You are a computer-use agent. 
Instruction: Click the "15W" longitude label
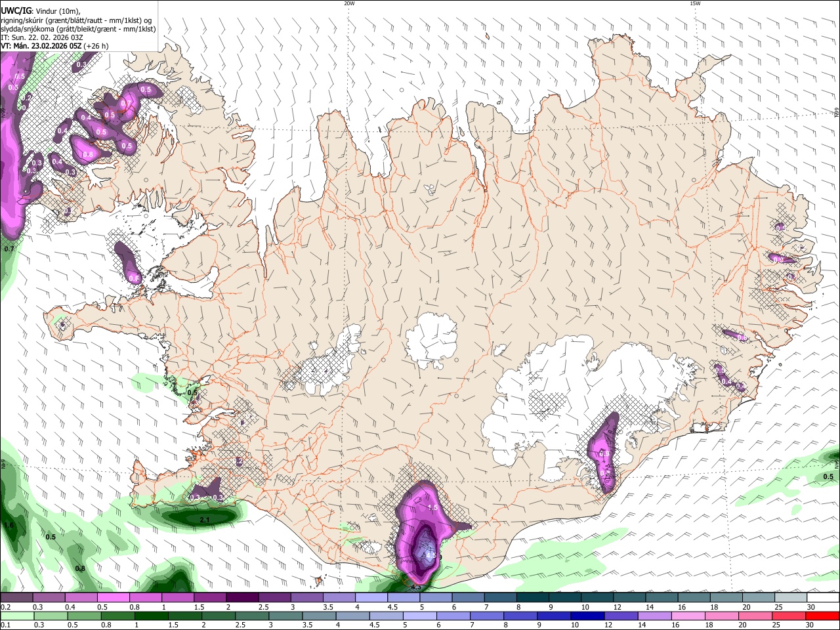[x=694, y=3]
